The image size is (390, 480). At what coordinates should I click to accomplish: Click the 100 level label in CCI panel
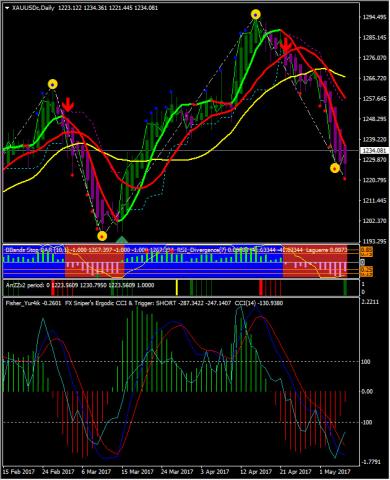click(x=366, y=362)
